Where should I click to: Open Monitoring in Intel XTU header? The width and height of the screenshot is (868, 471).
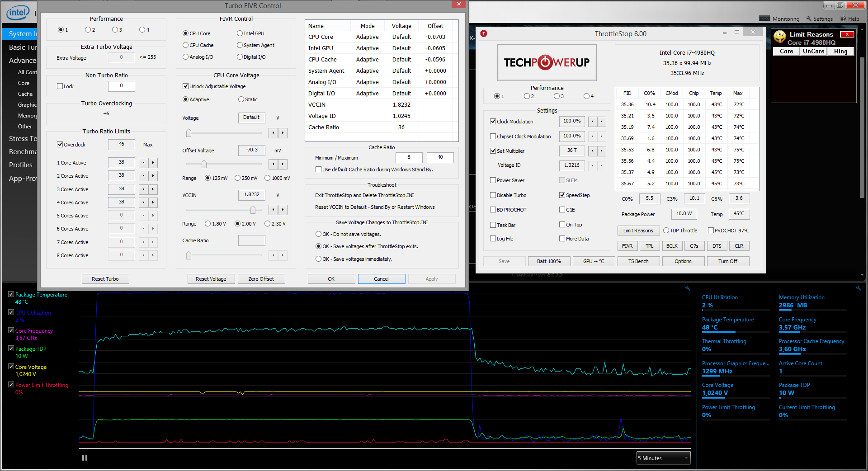[x=779, y=19]
